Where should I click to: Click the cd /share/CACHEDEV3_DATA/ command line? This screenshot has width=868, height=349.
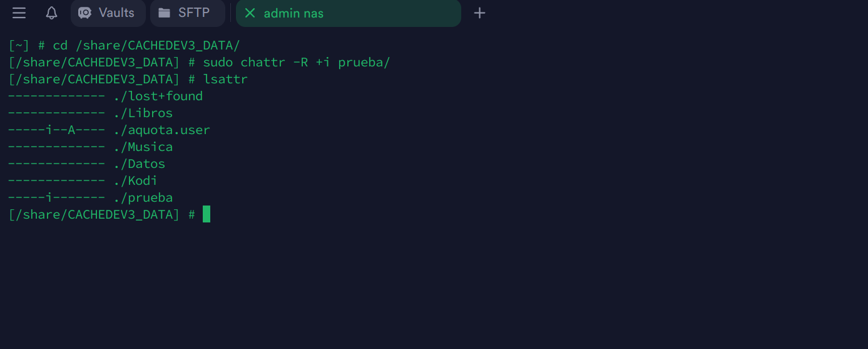[146, 46]
